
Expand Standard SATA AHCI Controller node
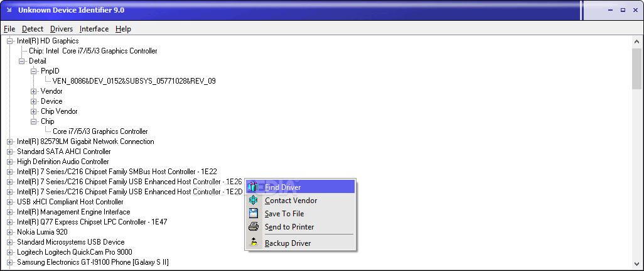click(x=10, y=152)
